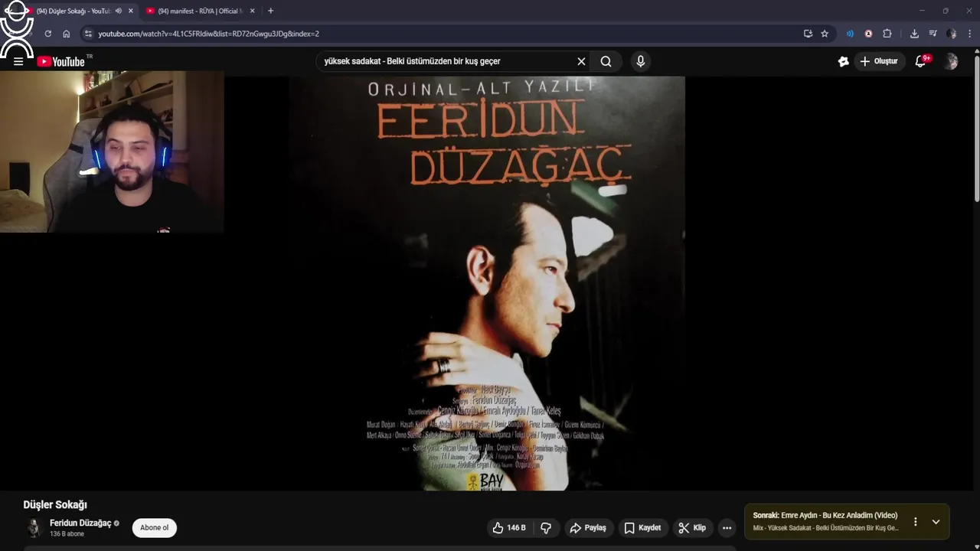Bookmark this page with star icon
Image resolution: width=980 pixels, height=551 pixels.
825,34
